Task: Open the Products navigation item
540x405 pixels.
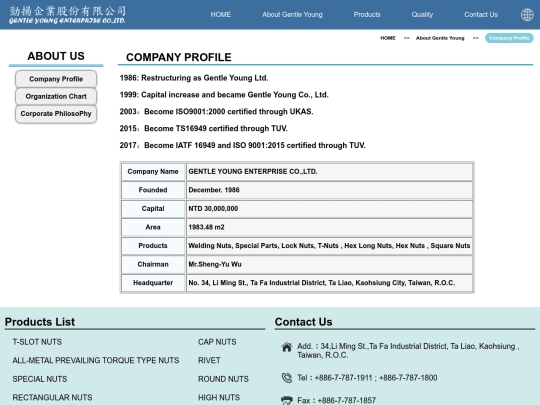Action: tap(367, 15)
